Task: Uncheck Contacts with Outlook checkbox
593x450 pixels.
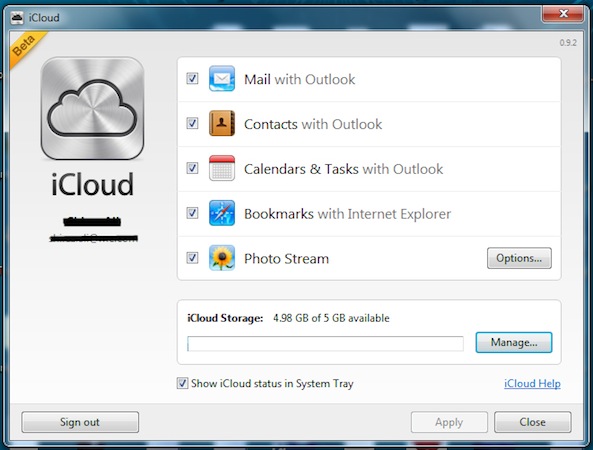Action: tap(192, 123)
